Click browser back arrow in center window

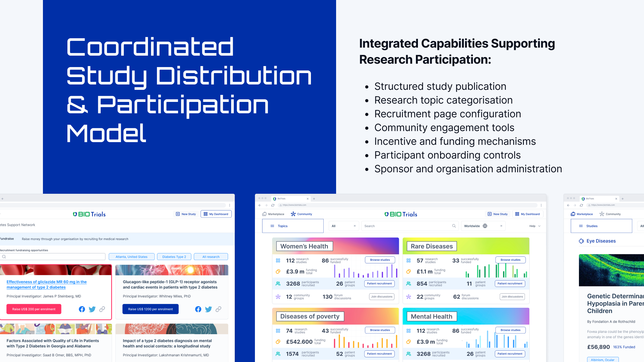[260, 205]
